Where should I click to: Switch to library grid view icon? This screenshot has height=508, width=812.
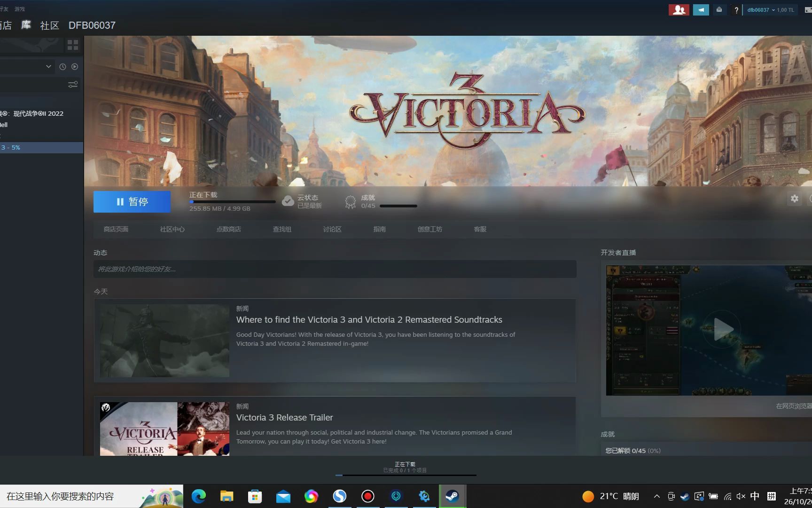coord(73,45)
